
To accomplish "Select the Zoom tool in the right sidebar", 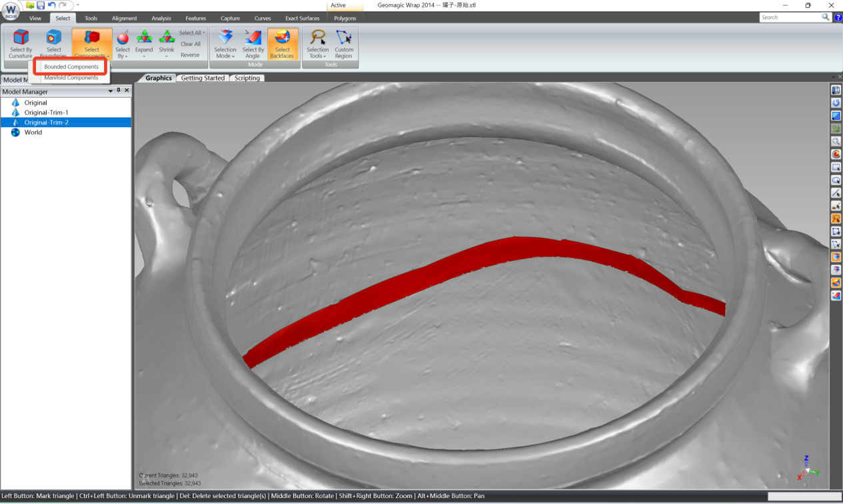I will tap(836, 141).
